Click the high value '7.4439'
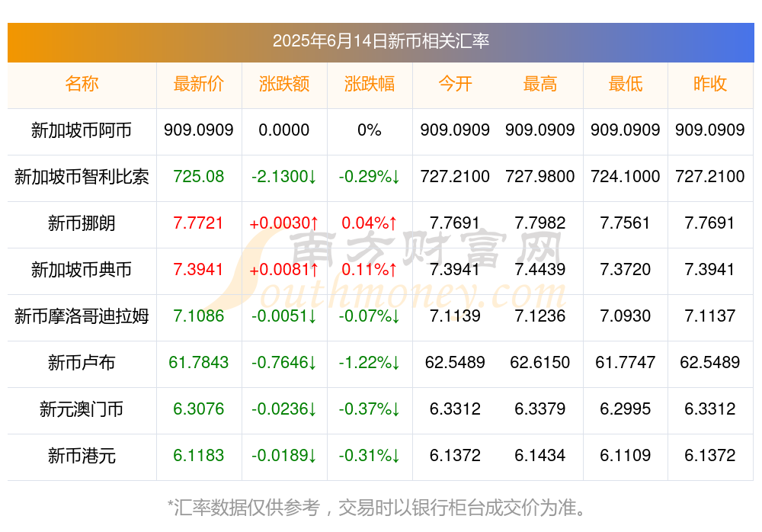This screenshot has height=532, width=762. pyautogui.click(x=540, y=269)
